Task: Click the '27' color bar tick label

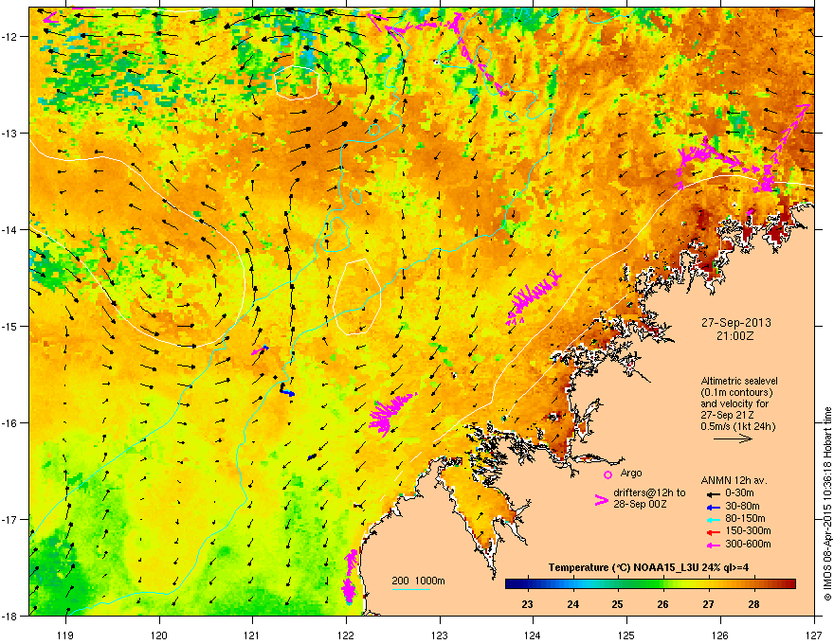Action: (709, 604)
